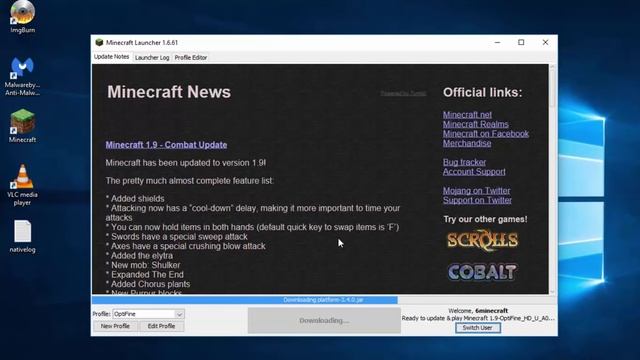Open the Bug tracker link
The height and width of the screenshot is (360, 640).
click(x=464, y=162)
